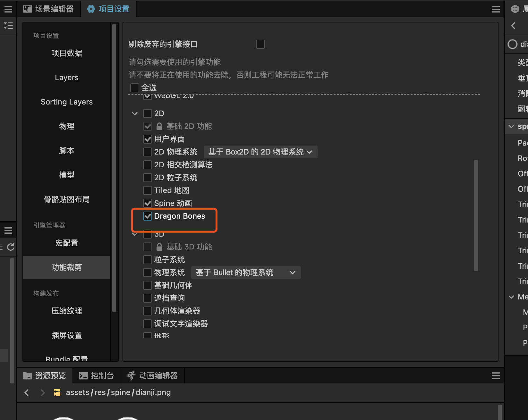The height and width of the screenshot is (420, 528).
Task: Click the feature list vertical scrollbar
Action: pos(476,215)
